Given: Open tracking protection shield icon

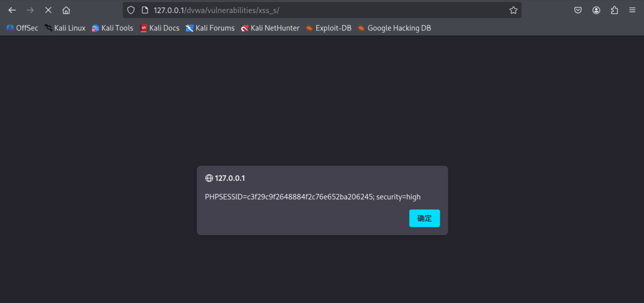Looking at the screenshot, I should pos(131,10).
